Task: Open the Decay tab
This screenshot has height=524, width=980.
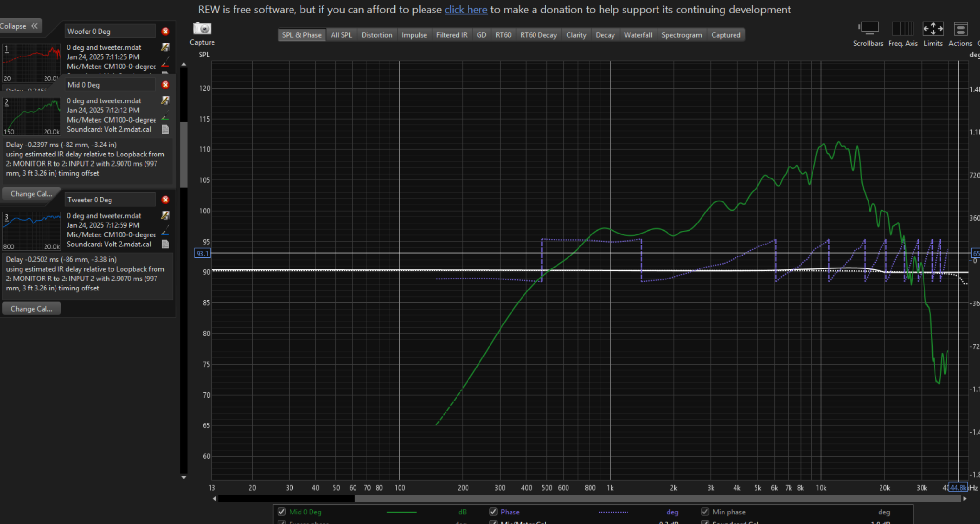Action: (x=605, y=35)
